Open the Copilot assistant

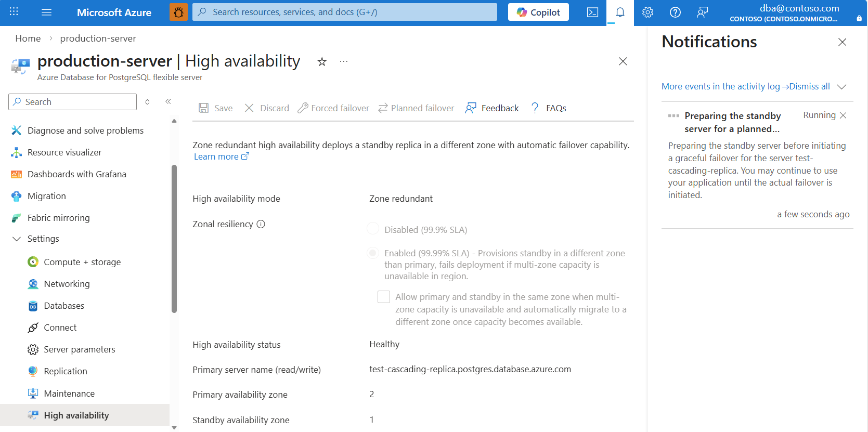[x=538, y=12]
